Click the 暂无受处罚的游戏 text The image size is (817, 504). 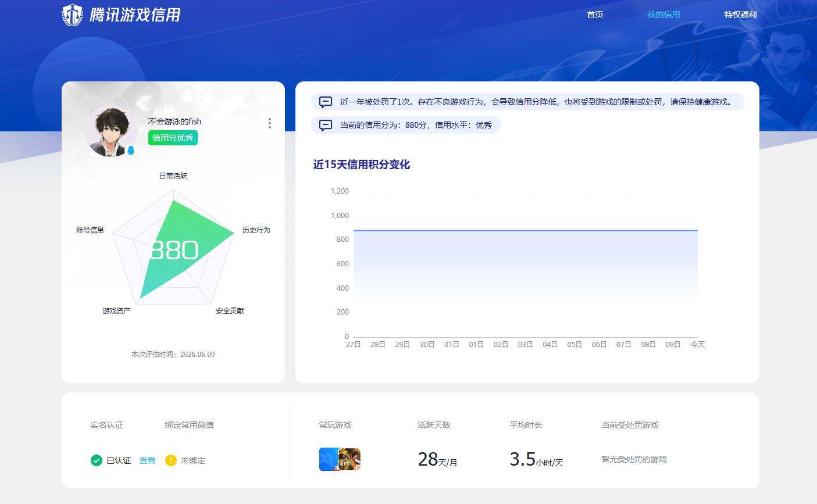[634, 459]
